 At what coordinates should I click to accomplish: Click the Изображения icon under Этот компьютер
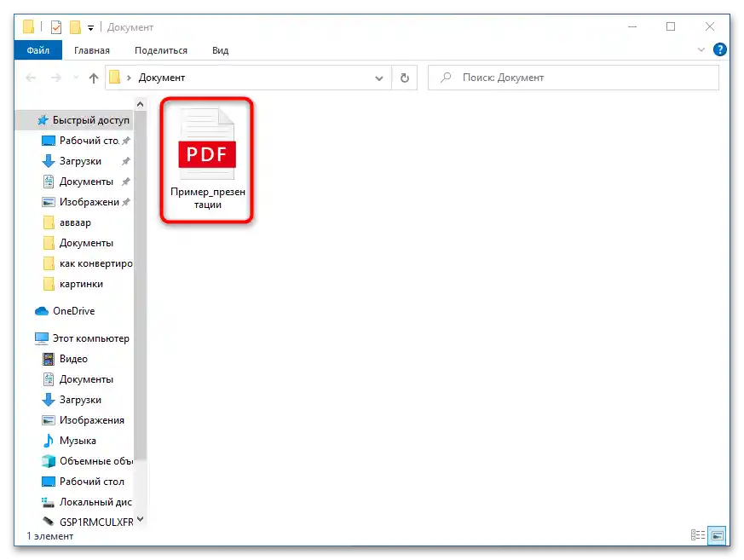pos(49,420)
